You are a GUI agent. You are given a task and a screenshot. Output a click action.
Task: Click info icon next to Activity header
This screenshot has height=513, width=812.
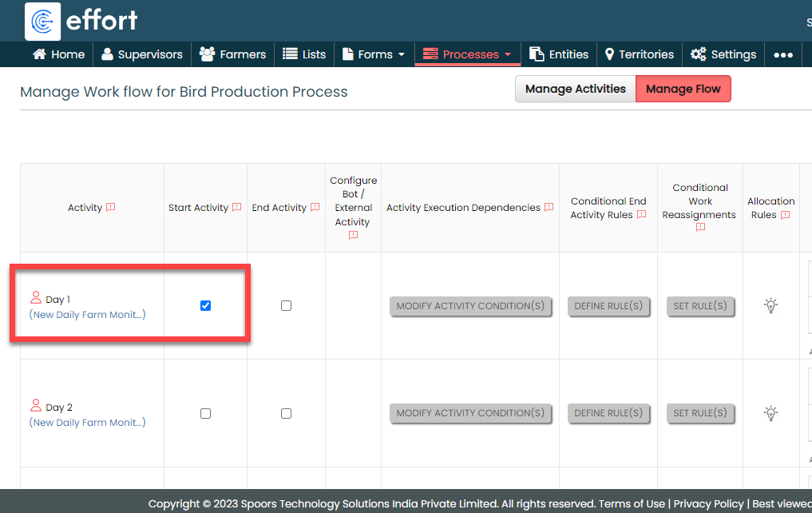(x=110, y=208)
